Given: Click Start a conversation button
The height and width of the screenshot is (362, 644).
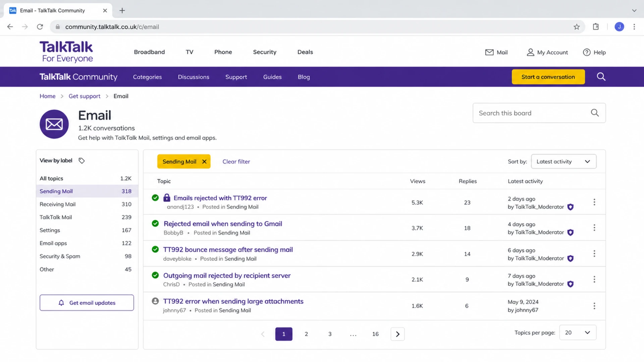Looking at the screenshot, I should click(x=548, y=77).
